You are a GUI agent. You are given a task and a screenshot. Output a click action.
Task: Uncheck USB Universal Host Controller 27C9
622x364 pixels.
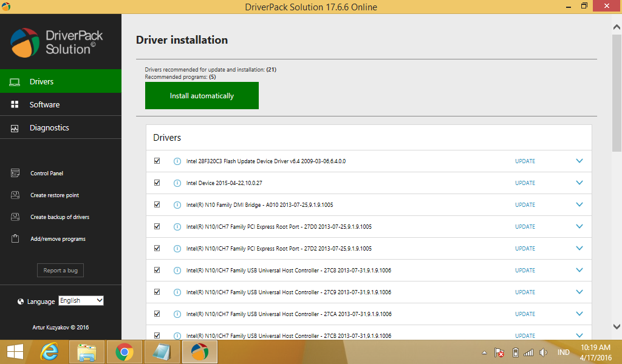[x=157, y=292]
